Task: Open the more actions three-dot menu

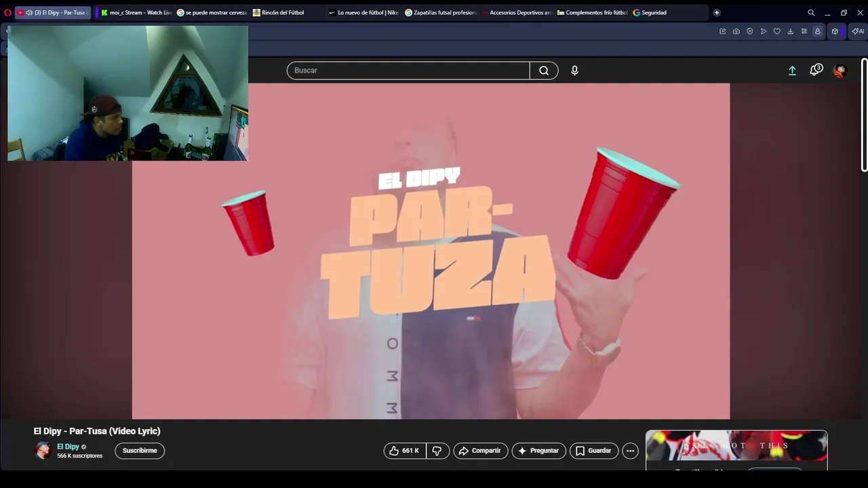Action: [630, 451]
